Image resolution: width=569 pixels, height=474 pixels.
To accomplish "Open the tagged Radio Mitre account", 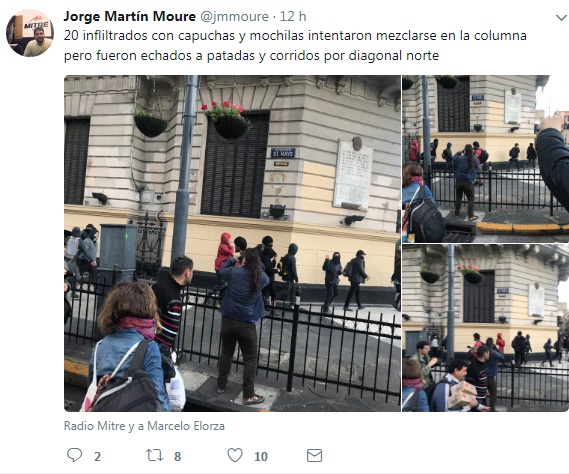I will [94, 426].
